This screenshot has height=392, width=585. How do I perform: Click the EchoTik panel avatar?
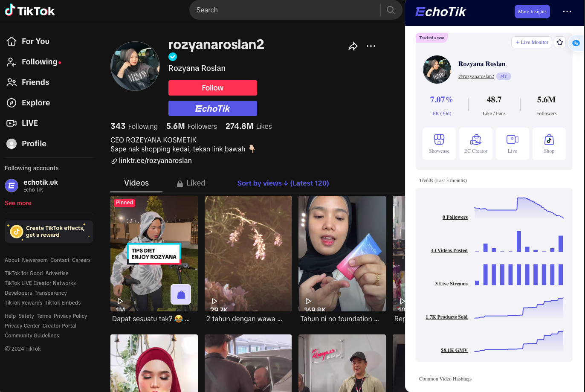click(437, 70)
